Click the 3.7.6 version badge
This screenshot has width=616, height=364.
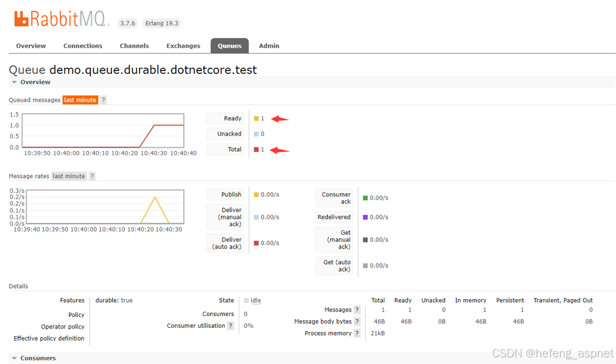tap(128, 23)
